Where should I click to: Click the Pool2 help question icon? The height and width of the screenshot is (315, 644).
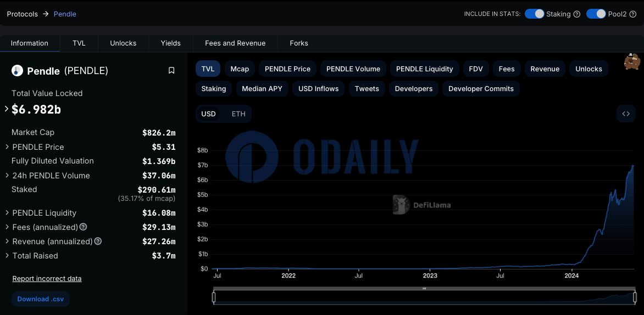632,14
